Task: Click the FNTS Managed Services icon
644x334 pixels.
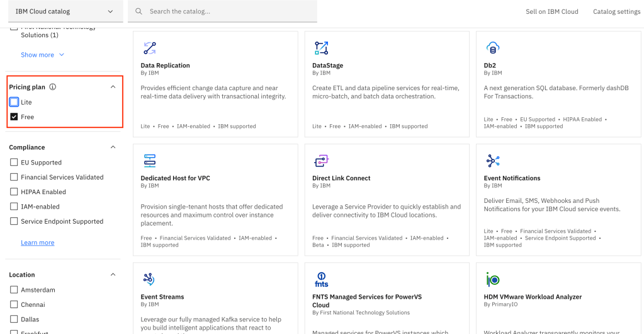Action: 321,279
